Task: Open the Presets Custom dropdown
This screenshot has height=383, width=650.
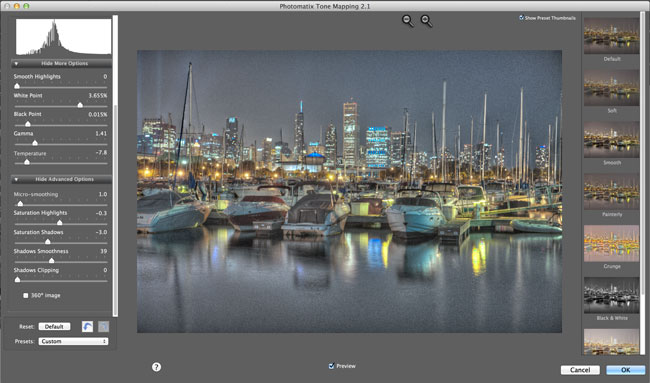Action: point(73,342)
